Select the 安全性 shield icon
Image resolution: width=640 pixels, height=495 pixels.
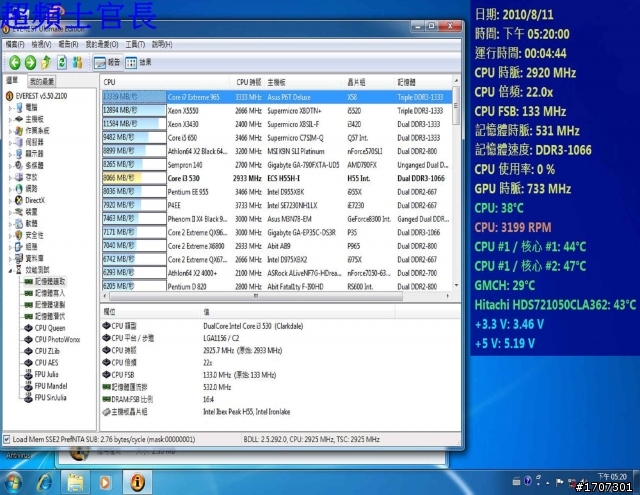19,235
